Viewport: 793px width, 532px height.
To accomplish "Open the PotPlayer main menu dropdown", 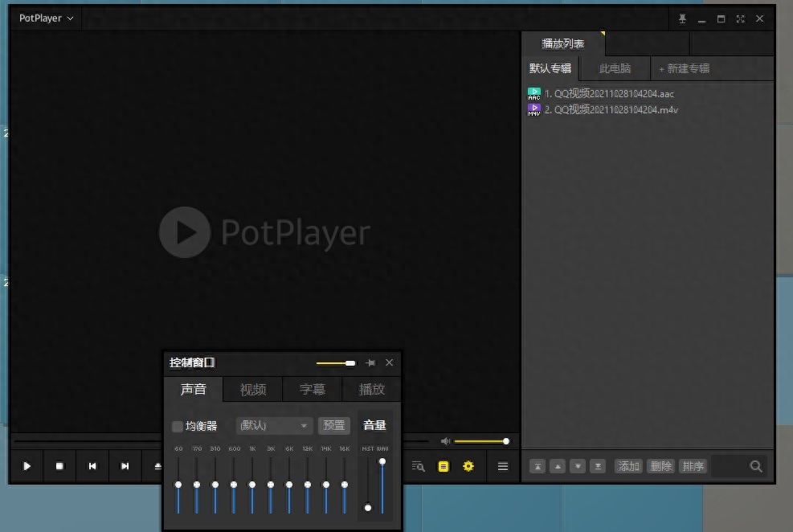I will (46, 18).
